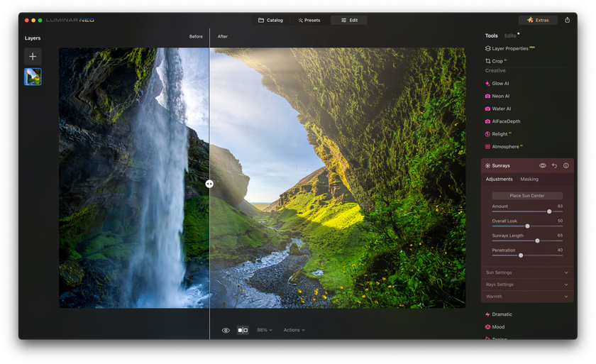Click the Overall Look value 50
596x364 pixels.
(x=560, y=221)
